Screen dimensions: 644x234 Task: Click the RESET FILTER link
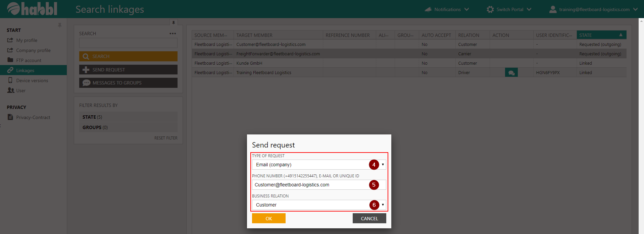click(x=166, y=138)
